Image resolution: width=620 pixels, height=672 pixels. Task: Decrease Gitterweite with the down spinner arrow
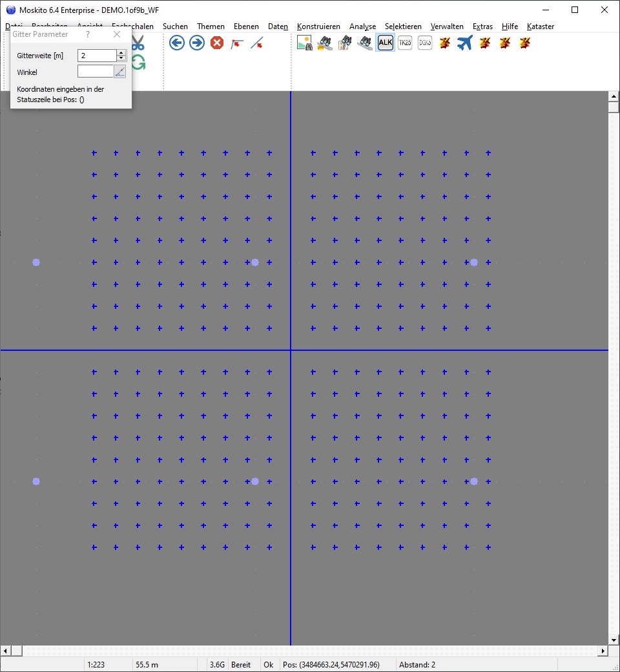[121, 59]
